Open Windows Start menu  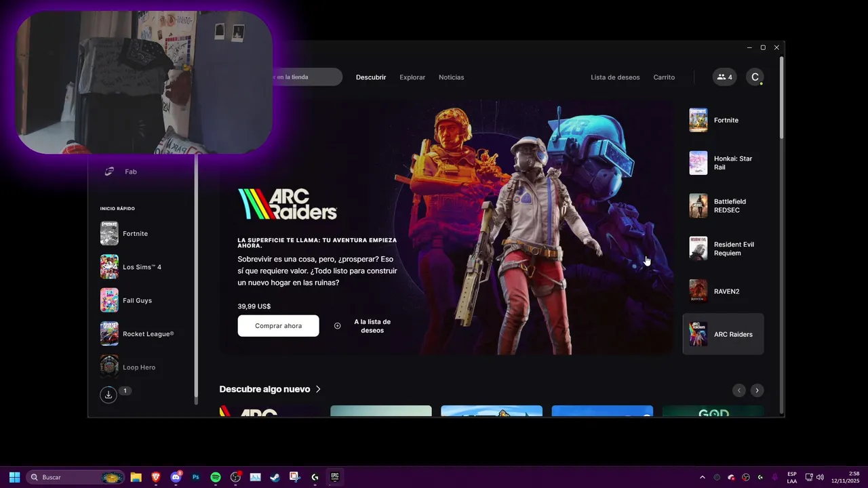[x=14, y=477]
